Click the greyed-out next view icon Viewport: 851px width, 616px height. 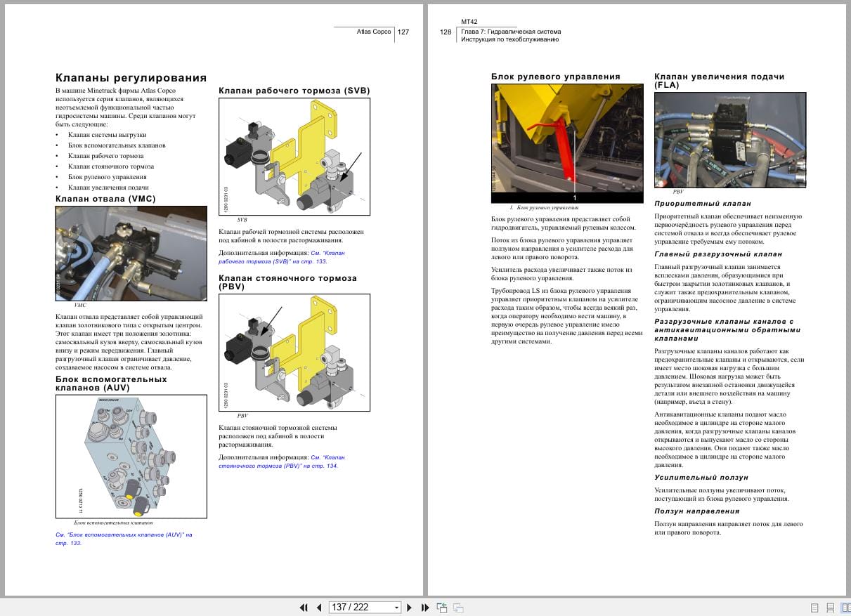(457, 608)
